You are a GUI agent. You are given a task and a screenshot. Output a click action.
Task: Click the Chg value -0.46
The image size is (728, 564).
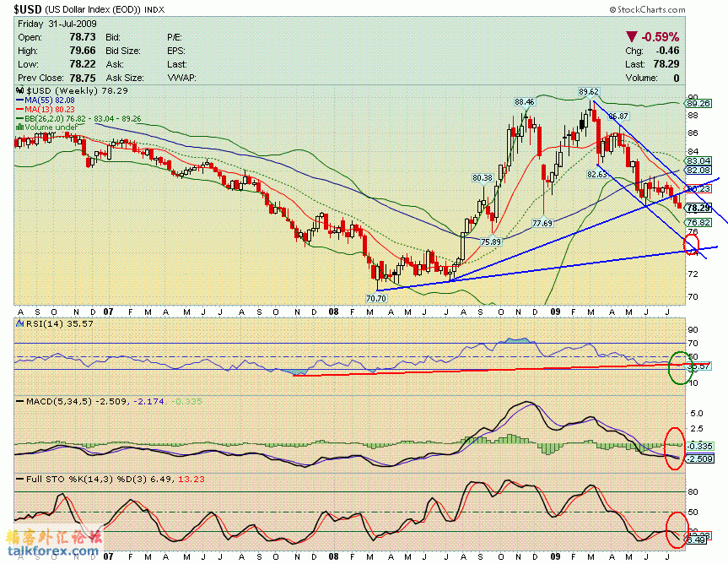click(x=667, y=51)
